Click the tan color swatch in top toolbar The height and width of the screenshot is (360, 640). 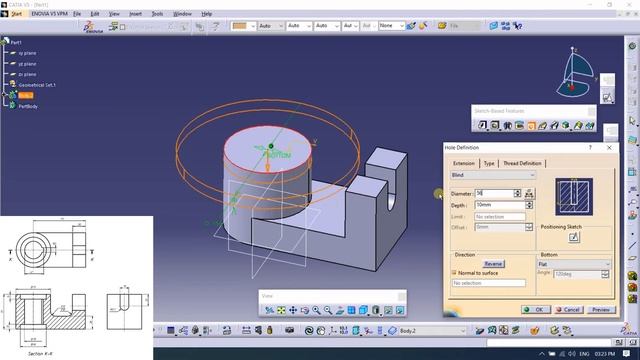[240, 26]
